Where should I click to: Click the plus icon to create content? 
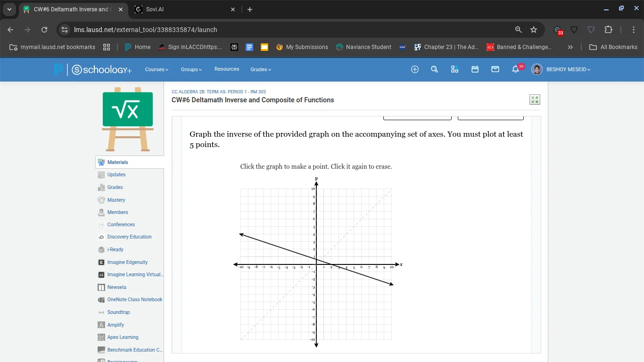tap(414, 69)
